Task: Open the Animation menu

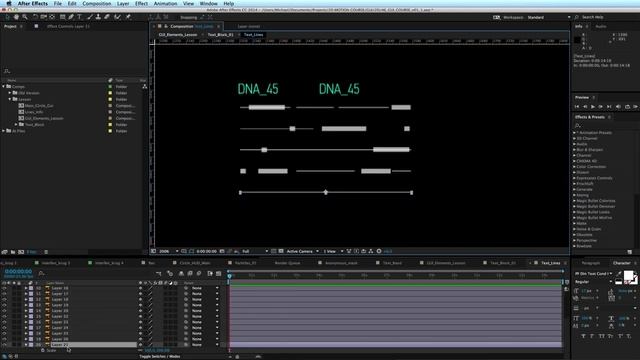Action: tap(165, 3)
